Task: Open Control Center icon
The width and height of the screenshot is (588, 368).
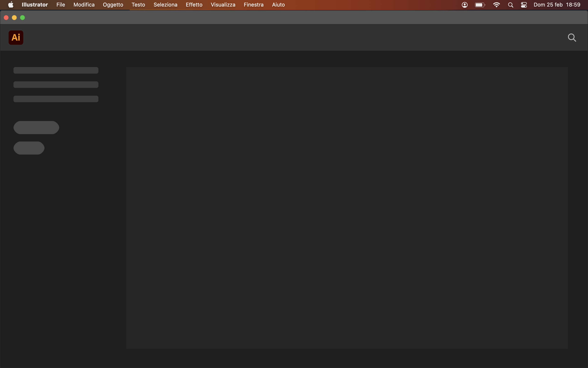Action: [524, 5]
